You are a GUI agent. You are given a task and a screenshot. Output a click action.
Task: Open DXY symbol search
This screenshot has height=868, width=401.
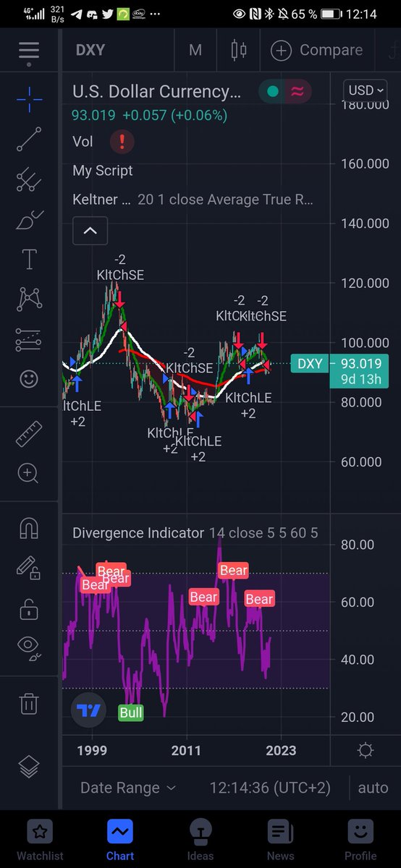90,50
